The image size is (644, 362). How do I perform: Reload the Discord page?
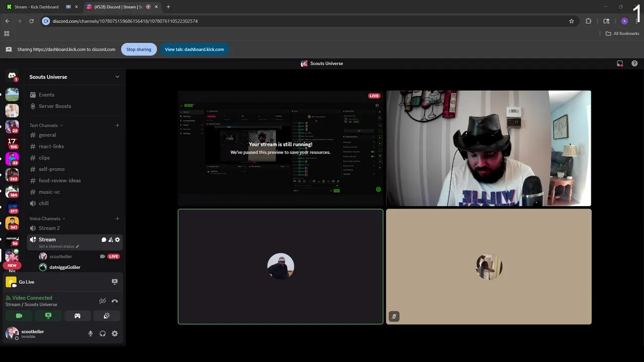pos(31,21)
